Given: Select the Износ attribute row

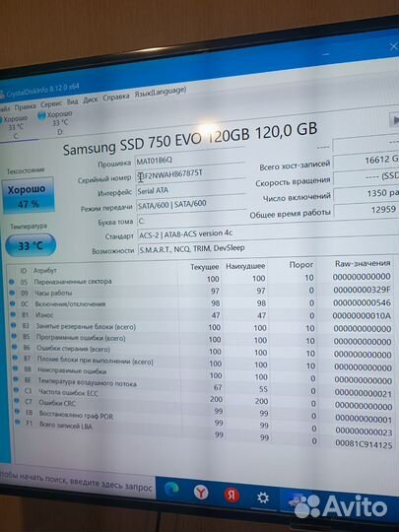Looking at the screenshot, I should pos(201,315).
